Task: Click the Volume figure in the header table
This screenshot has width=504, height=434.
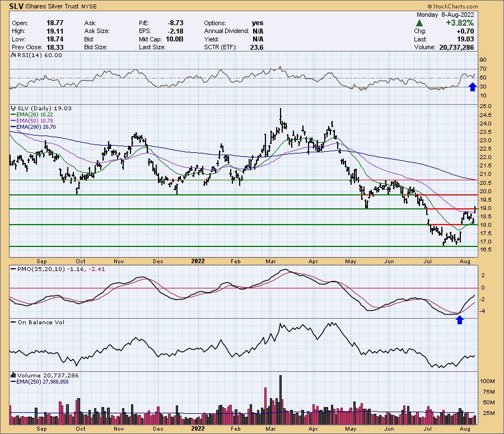Action: [x=456, y=47]
